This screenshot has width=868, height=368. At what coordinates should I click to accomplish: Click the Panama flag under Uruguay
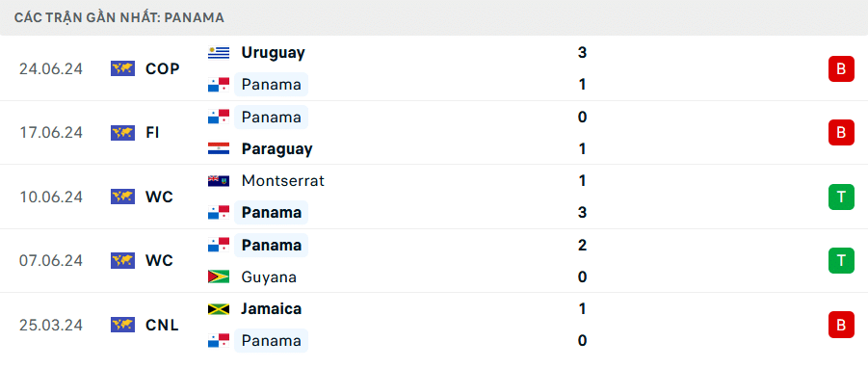[219, 85]
